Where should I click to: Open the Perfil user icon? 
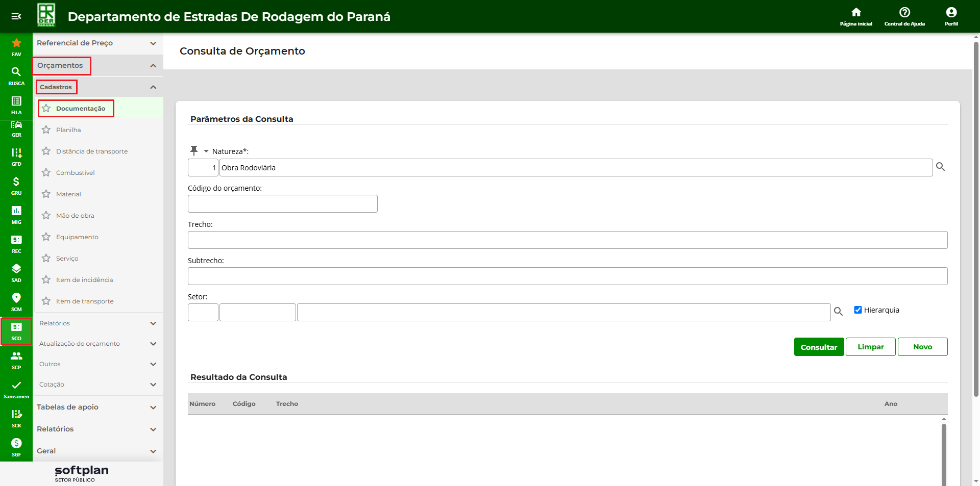coord(951,13)
